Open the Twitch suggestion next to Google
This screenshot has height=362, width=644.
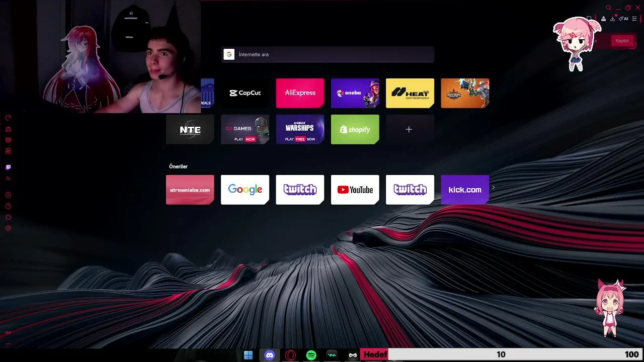click(x=300, y=190)
